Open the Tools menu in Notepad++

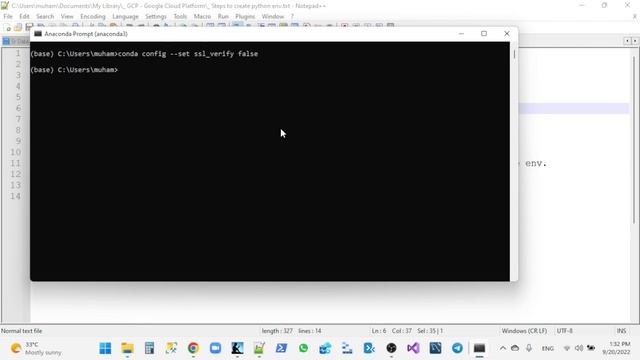click(180, 16)
